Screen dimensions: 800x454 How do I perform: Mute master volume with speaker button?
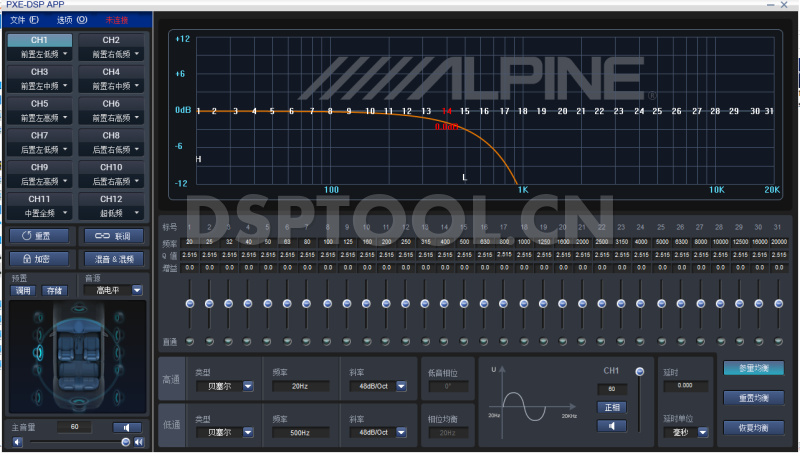pos(127,427)
